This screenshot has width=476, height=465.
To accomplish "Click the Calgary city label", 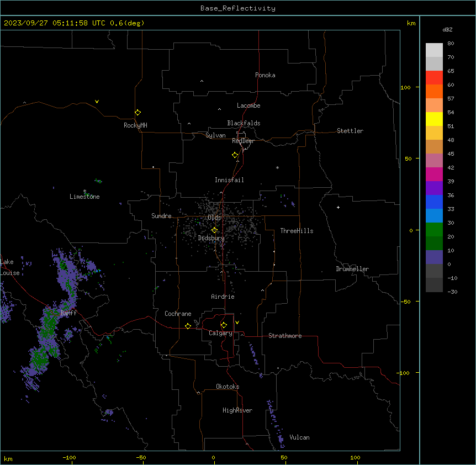I will tap(220, 333).
